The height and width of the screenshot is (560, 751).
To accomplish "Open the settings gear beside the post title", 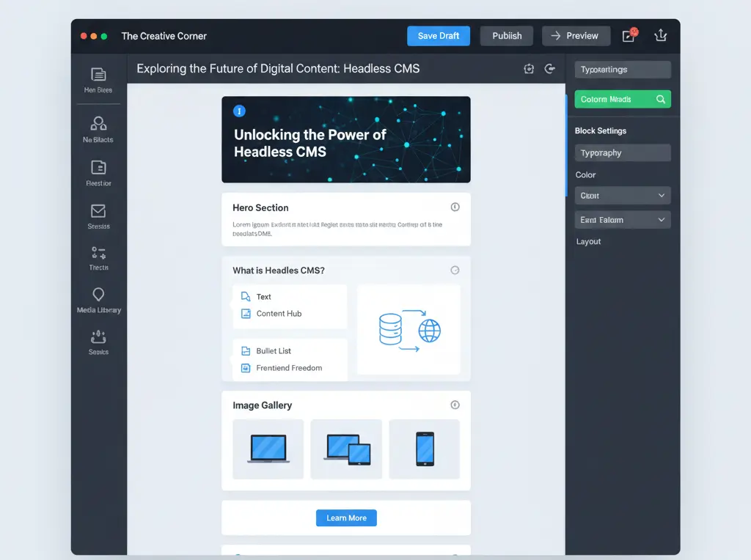I will pyautogui.click(x=529, y=68).
